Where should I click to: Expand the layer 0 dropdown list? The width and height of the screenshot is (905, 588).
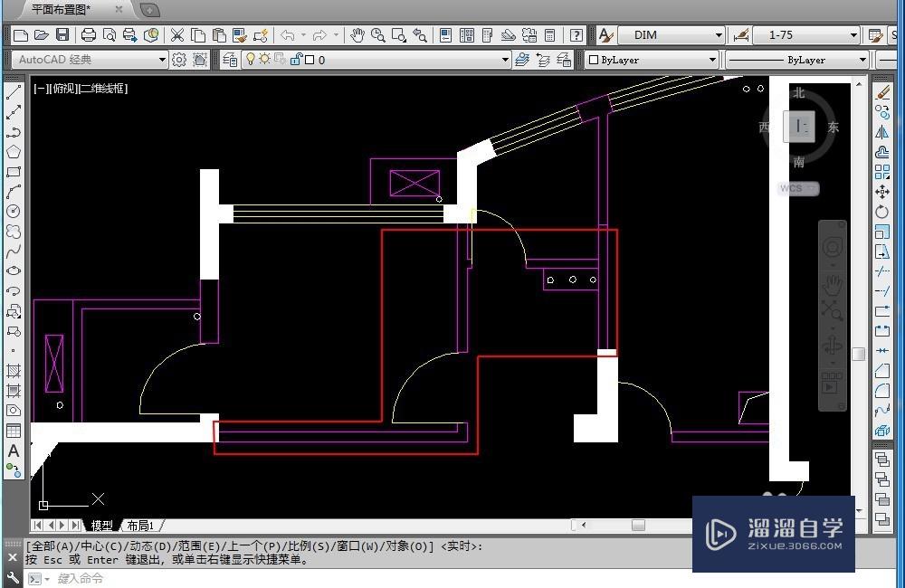[x=505, y=60]
